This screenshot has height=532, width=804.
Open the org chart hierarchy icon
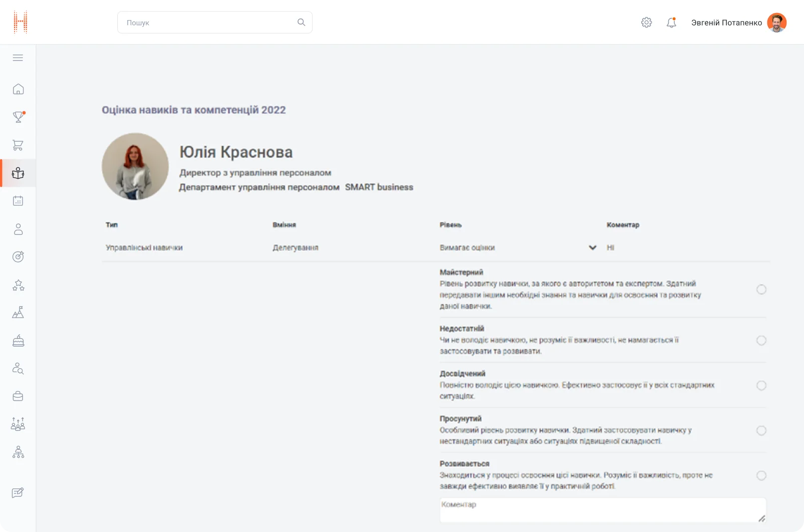tap(18, 452)
